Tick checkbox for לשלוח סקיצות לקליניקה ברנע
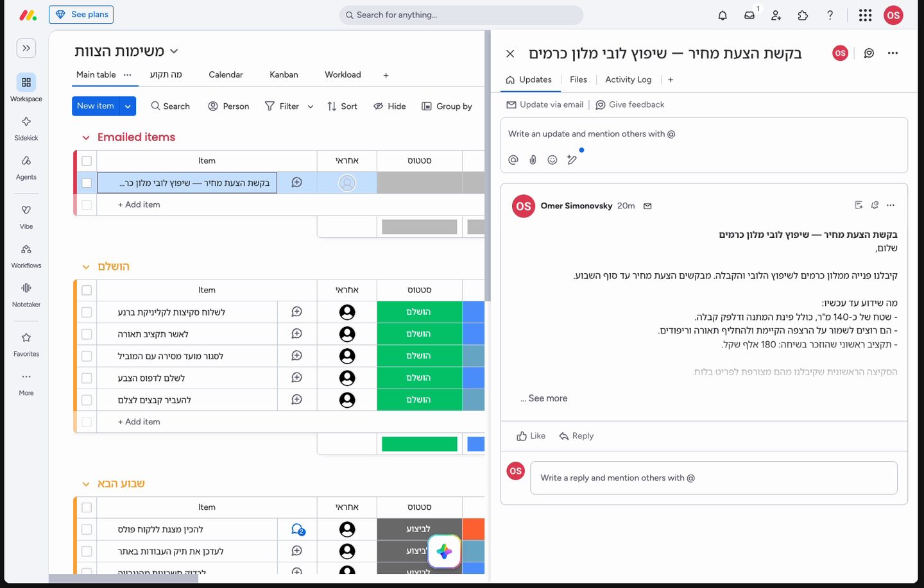The image size is (924, 588). click(87, 312)
